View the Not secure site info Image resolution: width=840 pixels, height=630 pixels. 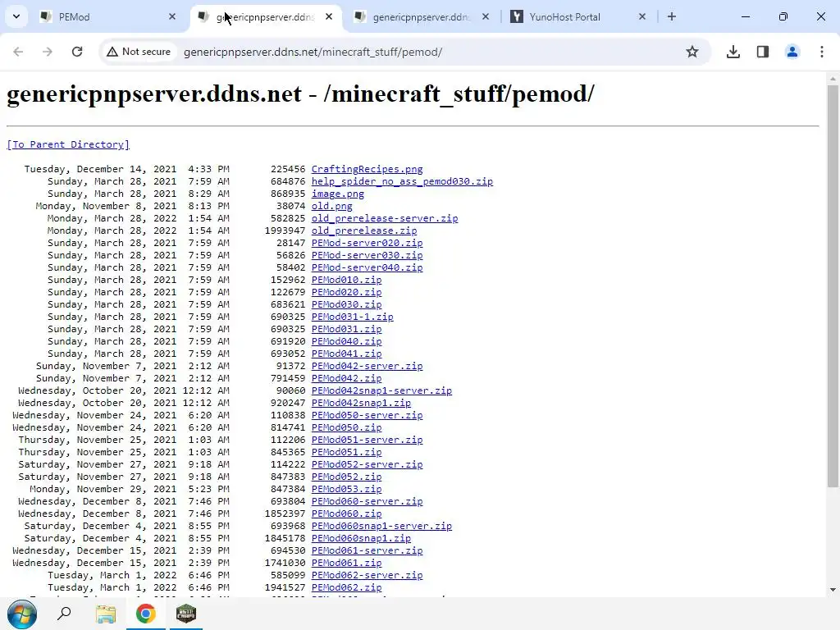point(139,52)
